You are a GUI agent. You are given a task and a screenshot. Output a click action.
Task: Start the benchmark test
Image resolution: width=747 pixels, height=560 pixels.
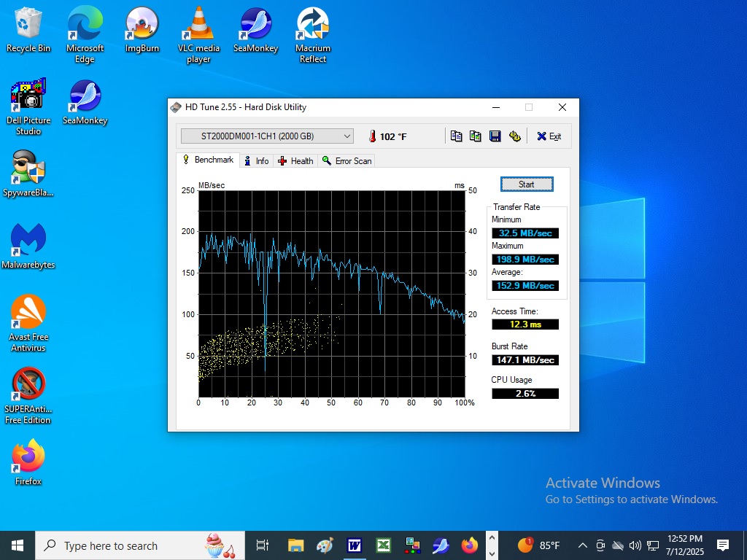click(527, 184)
